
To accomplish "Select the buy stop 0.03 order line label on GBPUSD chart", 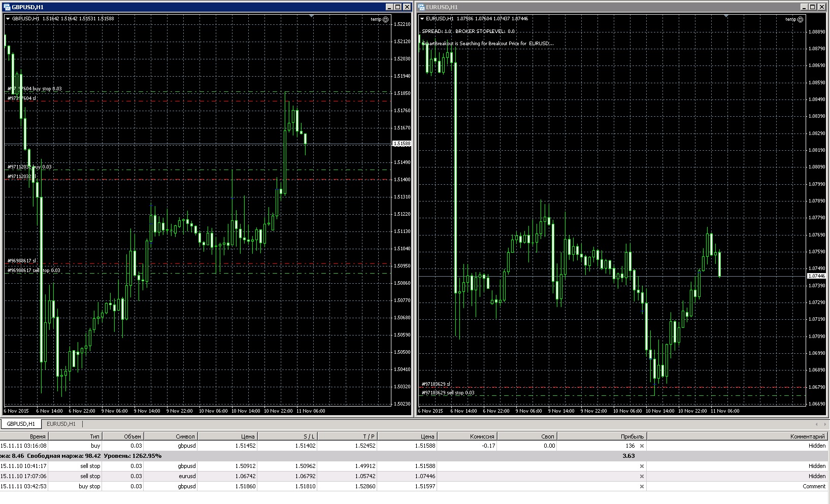I will pyautogui.click(x=35, y=89).
